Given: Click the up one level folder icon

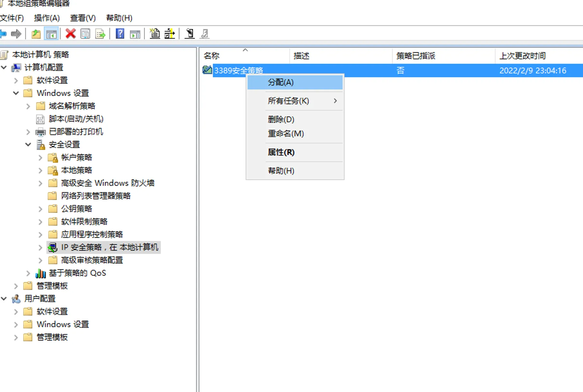Looking at the screenshot, I should (36, 34).
